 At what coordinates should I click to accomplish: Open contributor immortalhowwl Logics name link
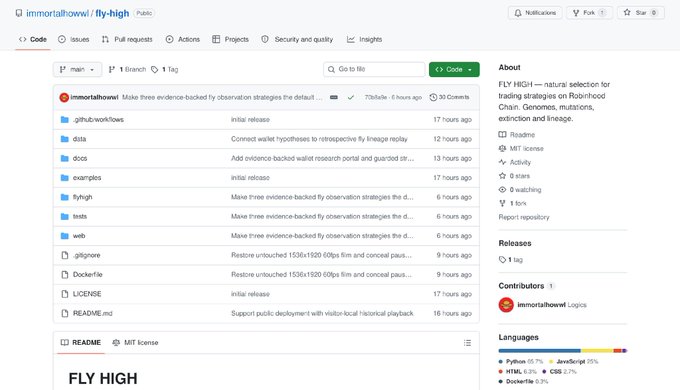point(552,305)
